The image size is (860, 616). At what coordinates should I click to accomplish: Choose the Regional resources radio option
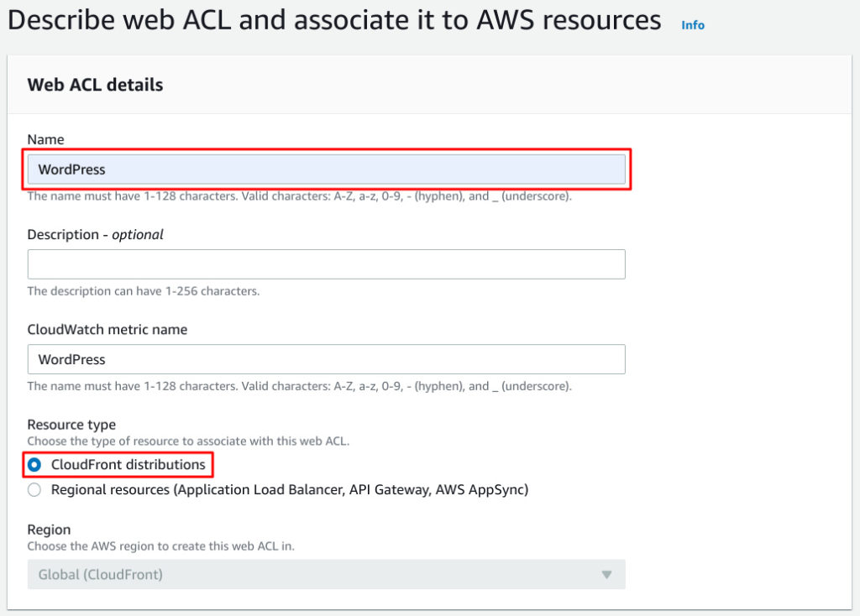[34, 490]
